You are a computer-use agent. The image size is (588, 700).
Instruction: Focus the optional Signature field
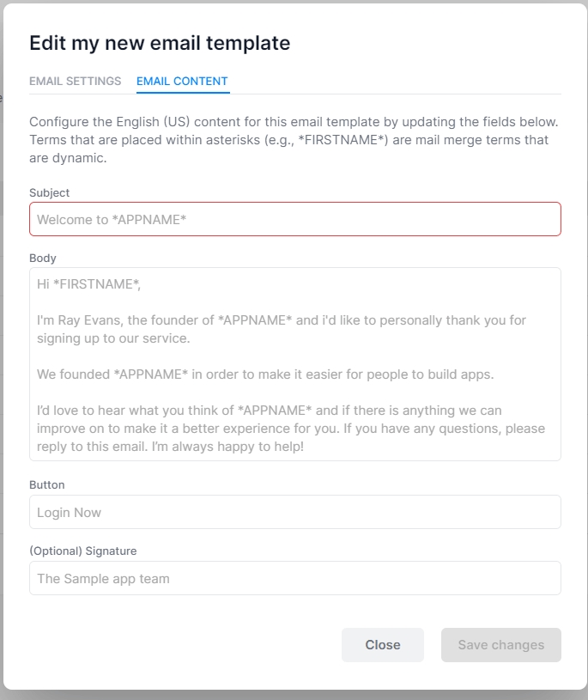click(294, 578)
